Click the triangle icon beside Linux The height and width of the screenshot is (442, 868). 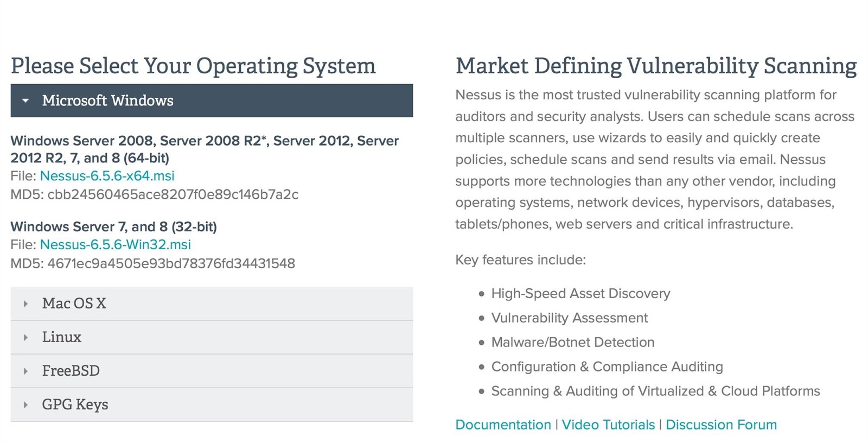(x=25, y=338)
